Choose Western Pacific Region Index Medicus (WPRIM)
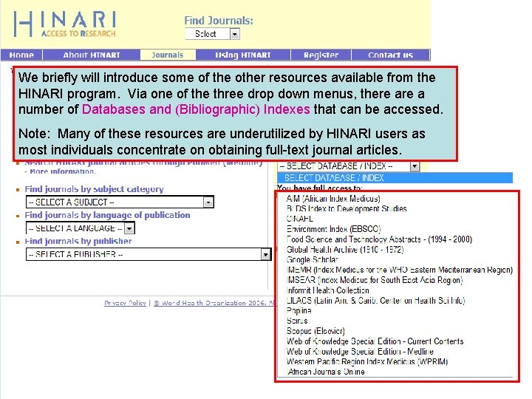Screen dimensions: 532x399 pos(367,361)
